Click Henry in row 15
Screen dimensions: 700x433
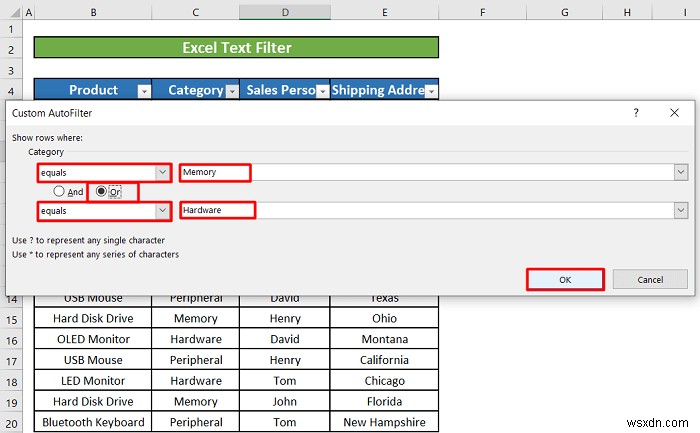pyautogui.click(x=285, y=318)
